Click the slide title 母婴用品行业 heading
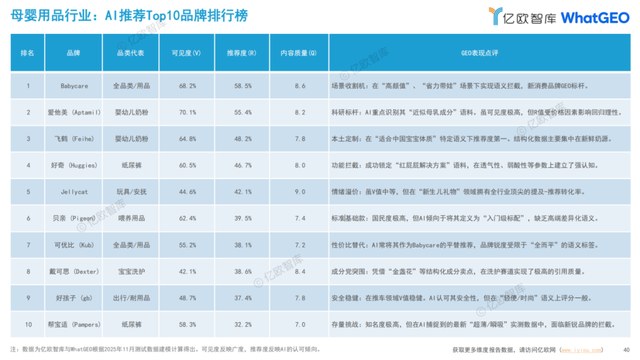The width and height of the screenshot is (640, 360). pos(129,16)
